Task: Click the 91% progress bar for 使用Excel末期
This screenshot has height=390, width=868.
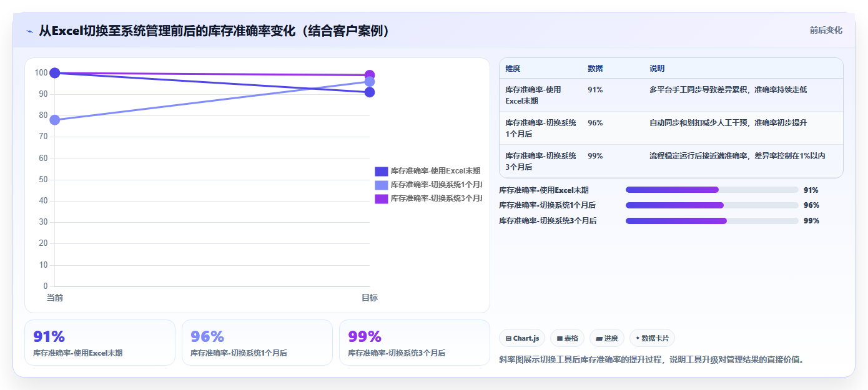Action: [712, 190]
